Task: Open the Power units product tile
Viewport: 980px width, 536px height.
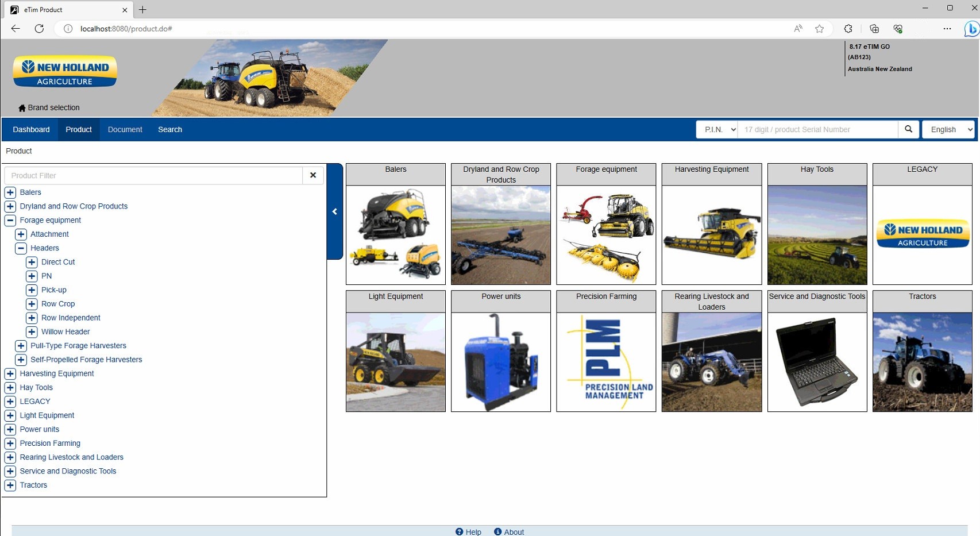Action: [501, 351]
